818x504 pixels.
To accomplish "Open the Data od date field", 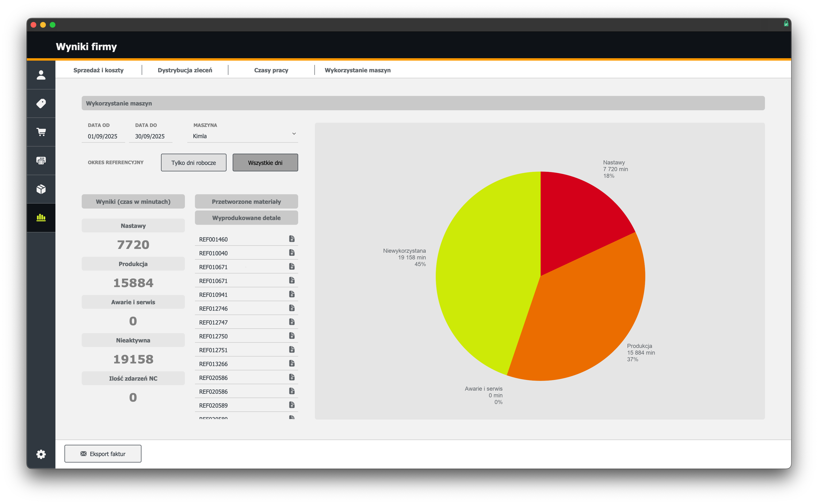I will 103,136.
